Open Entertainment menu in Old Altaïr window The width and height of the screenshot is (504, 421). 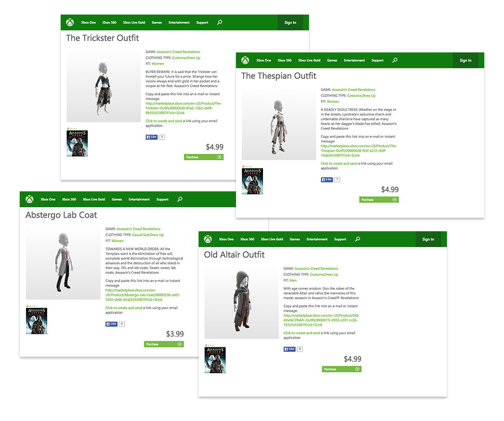(x=317, y=239)
